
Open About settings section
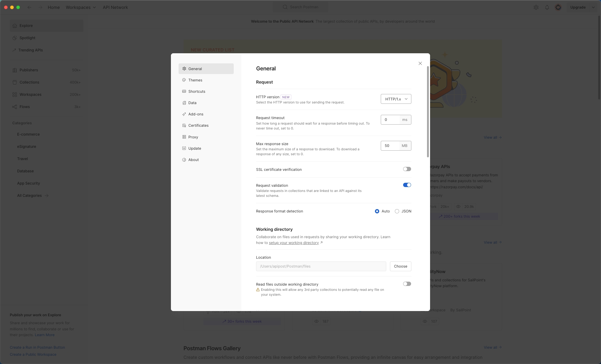pyautogui.click(x=206, y=160)
